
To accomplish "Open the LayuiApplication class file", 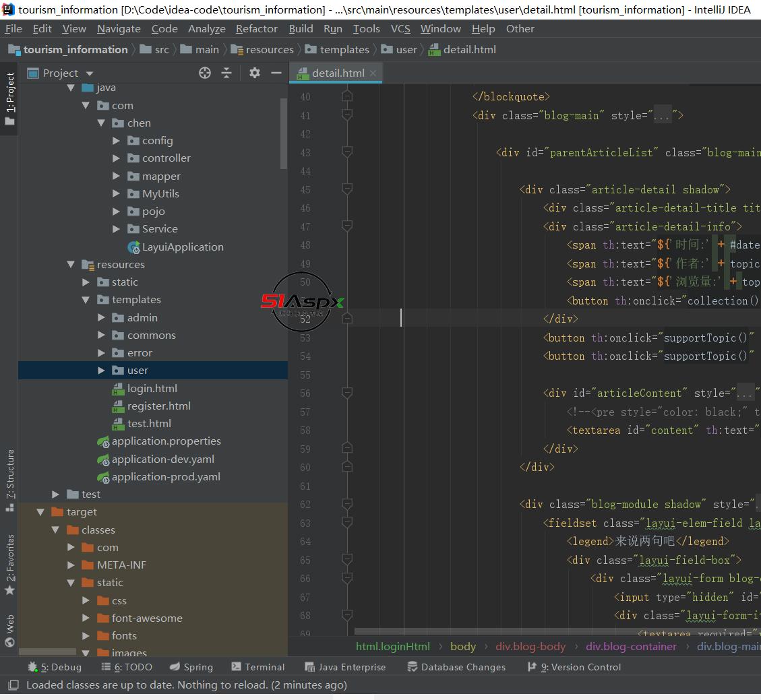I will point(182,247).
